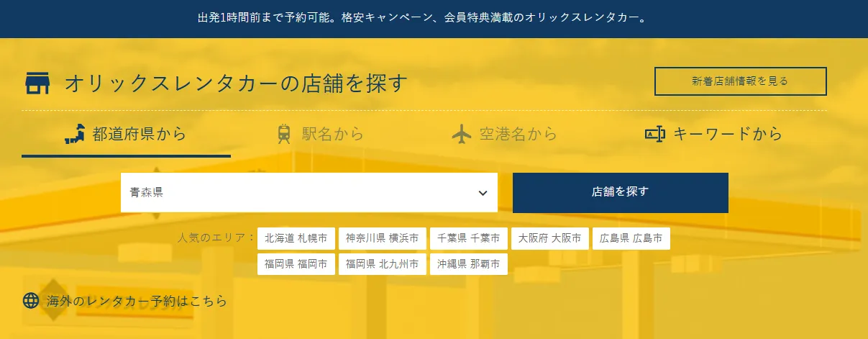Screen dimensions: 868x339
Task: Click the store shop icon beside the heading
Action: (x=37, y=83)
